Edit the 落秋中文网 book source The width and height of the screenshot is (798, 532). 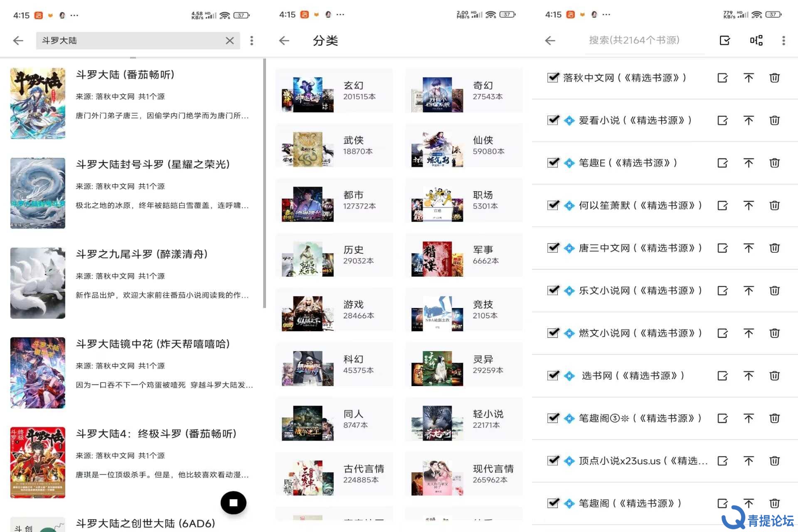coord(723,78)
